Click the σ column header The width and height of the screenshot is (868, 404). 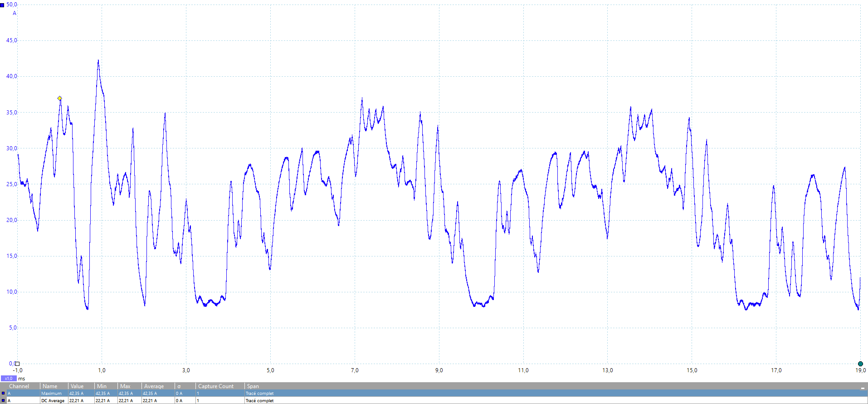179,386
